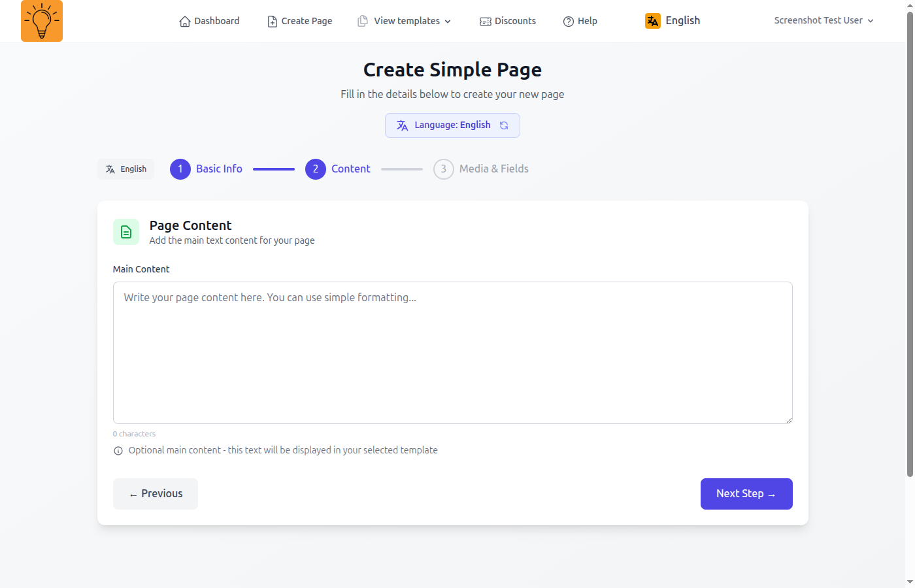Click the green Page Content document icon
The height and width of the screenshot is (588, 915).
click(126, 232)
